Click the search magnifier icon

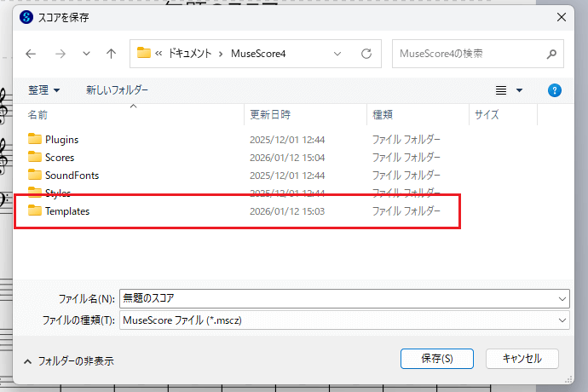pos(551,54)
